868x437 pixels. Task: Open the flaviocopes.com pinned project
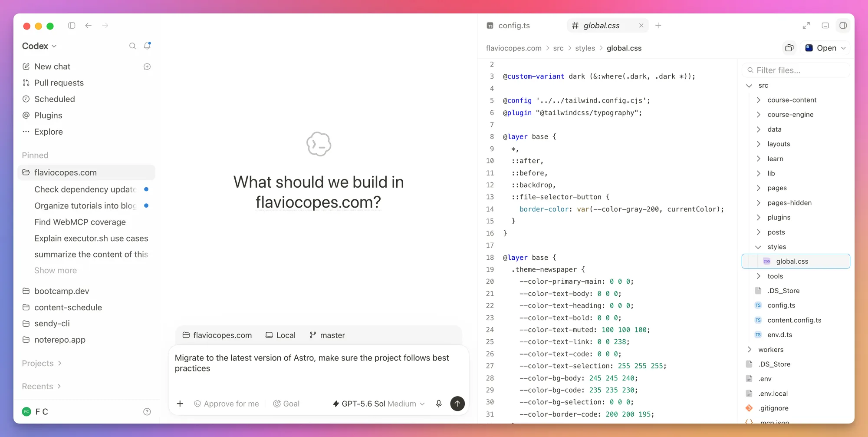point(86,172)
